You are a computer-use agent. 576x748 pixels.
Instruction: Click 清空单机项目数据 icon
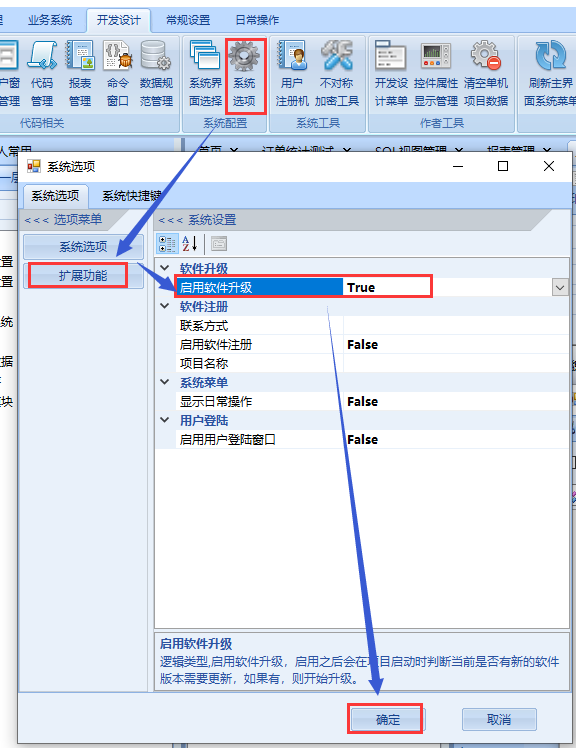[486, 75]
